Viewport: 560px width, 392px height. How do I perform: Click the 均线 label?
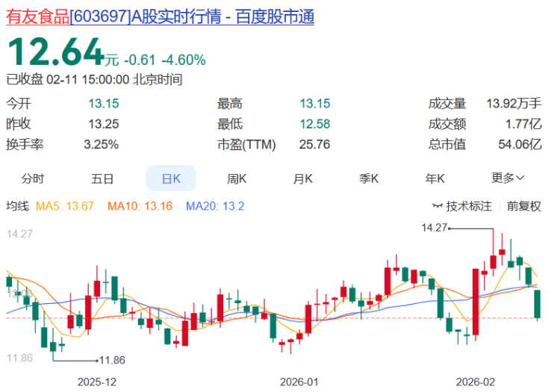pos(17,206)
